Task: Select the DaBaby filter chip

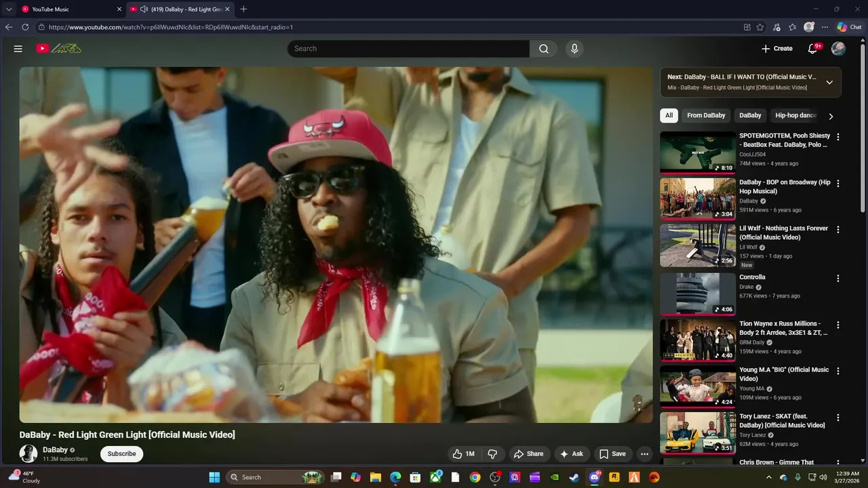Action: click(x=750, y=115)
